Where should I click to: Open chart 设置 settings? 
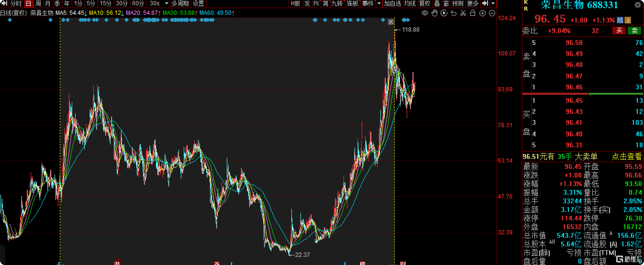pyautogui.click(x=199, y=4)
